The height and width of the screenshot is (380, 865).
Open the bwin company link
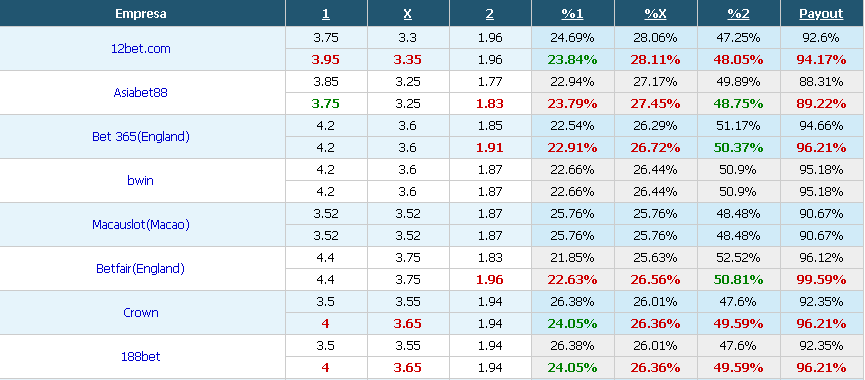(141, 180)
